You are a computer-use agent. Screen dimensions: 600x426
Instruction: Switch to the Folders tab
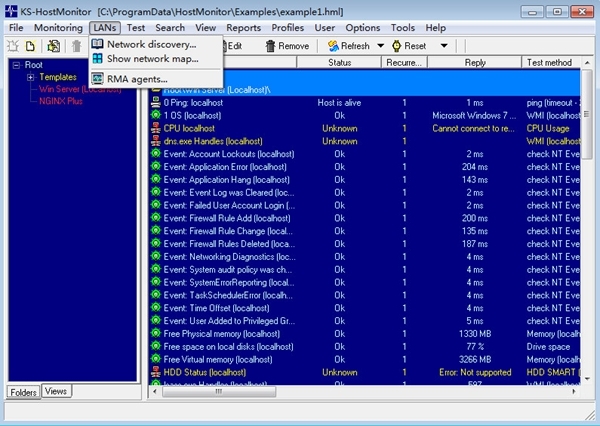pos(23,392)
